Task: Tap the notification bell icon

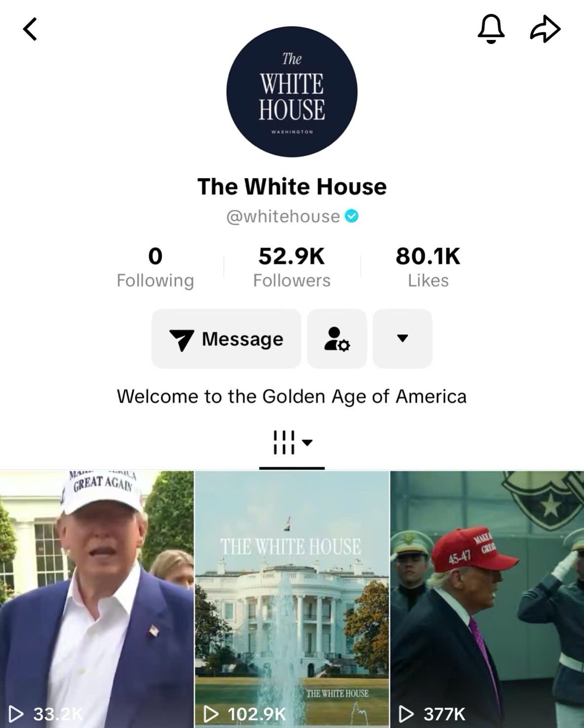Action: [491, 29]
